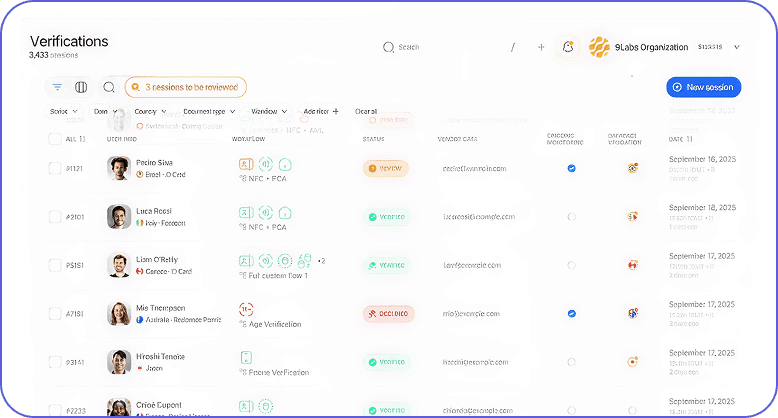Click the red Declined status badge for Mia Thompson
778x418 pixels.
[x=389, y=314]
